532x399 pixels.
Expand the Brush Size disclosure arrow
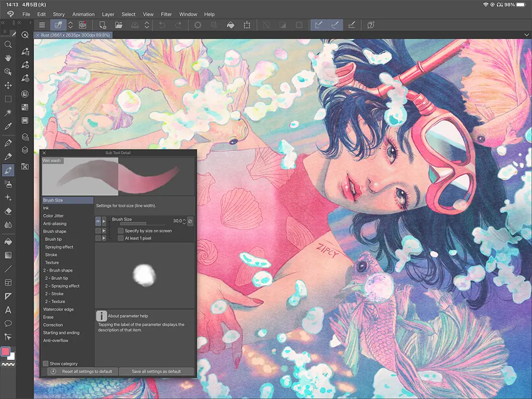coord(104,221)
